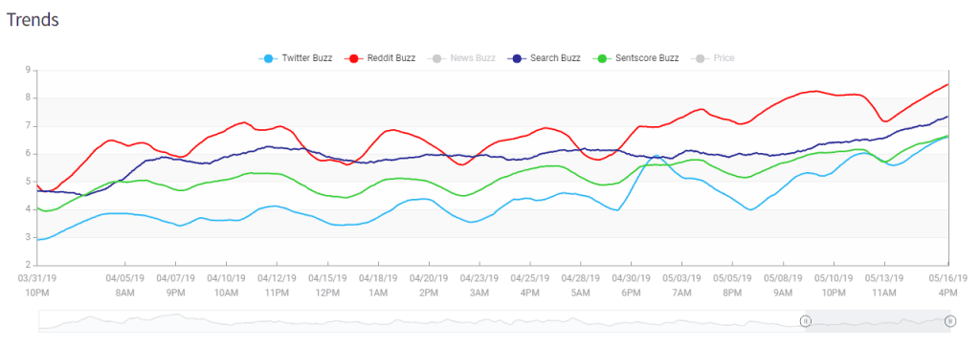Click the left range slider handle
The image size is (980, 348).
[x=806, y=321]
